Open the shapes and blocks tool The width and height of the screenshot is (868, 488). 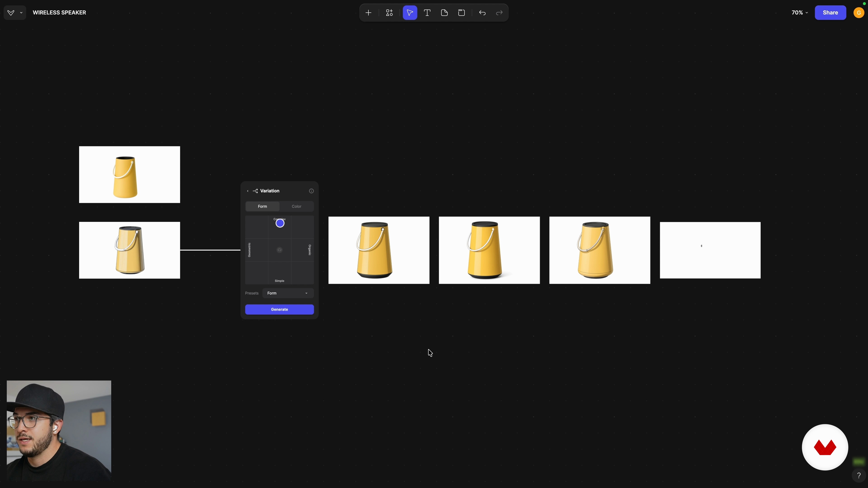[x=389, y=13]
